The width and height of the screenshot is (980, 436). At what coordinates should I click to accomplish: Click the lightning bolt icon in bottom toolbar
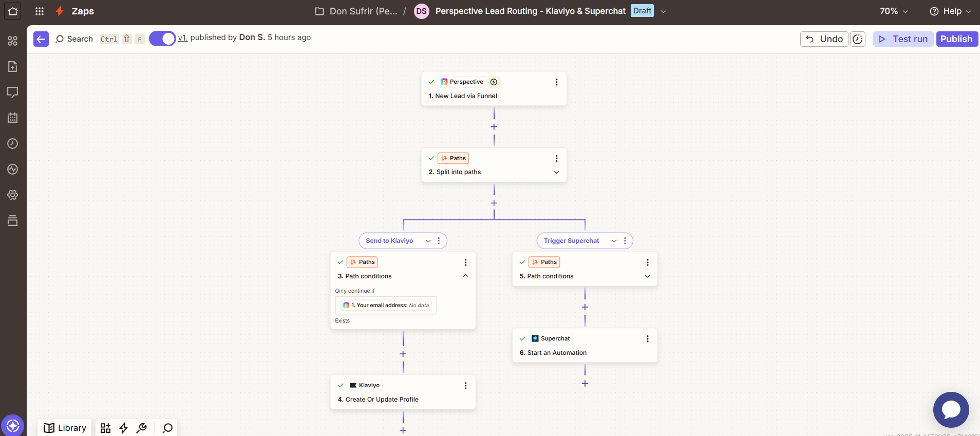coord(124,428)
